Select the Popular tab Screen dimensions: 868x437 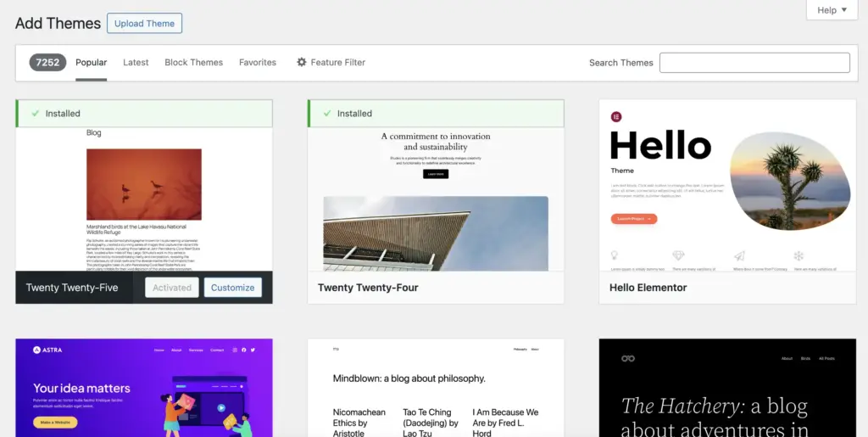tap(92, 63)
